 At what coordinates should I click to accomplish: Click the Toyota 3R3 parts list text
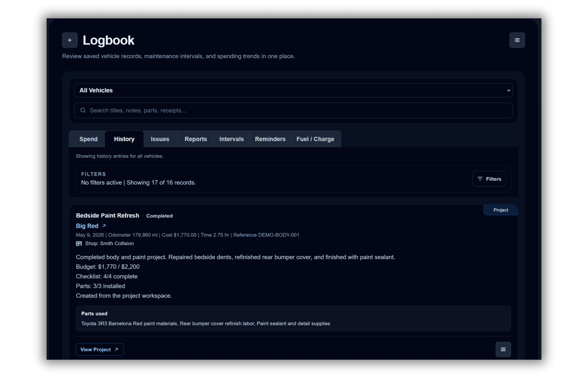pyautogui.click(x=206, y=323)
